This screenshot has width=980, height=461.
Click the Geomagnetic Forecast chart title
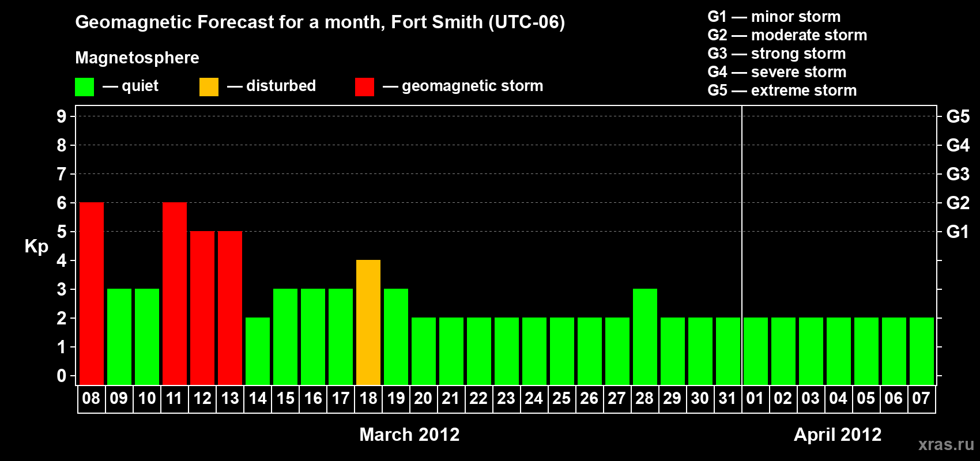(320, 22)
